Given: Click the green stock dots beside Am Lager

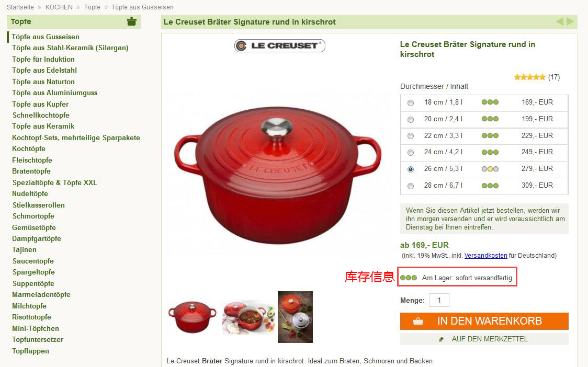Looking at the screenshot, I should point(409,278).
